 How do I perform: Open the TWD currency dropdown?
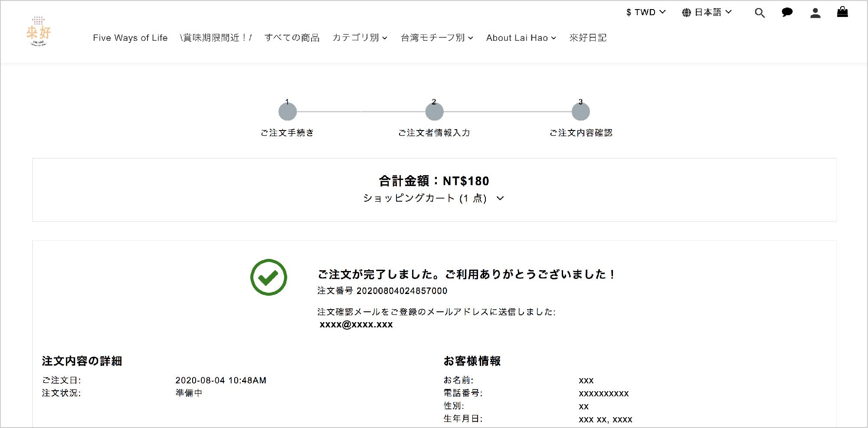coord(645,12)
